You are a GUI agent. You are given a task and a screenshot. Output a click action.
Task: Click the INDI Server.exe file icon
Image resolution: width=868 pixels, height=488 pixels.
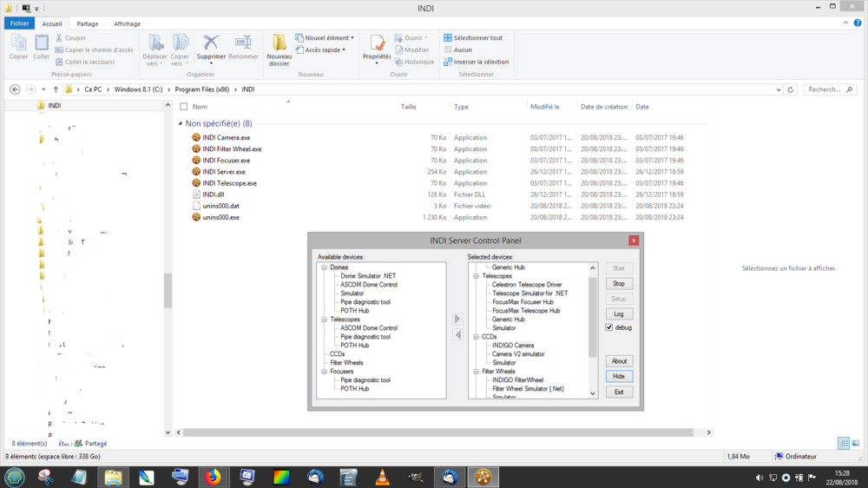[196, 172]
